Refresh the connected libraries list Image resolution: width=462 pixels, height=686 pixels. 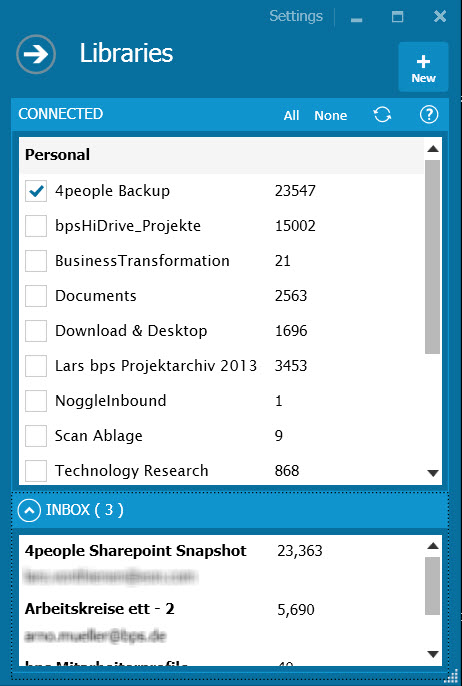pos(382,115)
